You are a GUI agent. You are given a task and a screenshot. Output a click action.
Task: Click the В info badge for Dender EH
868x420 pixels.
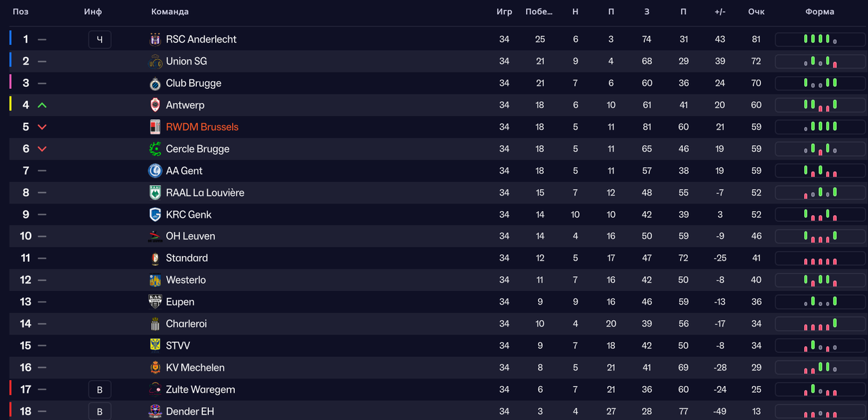tap(100, 411)
